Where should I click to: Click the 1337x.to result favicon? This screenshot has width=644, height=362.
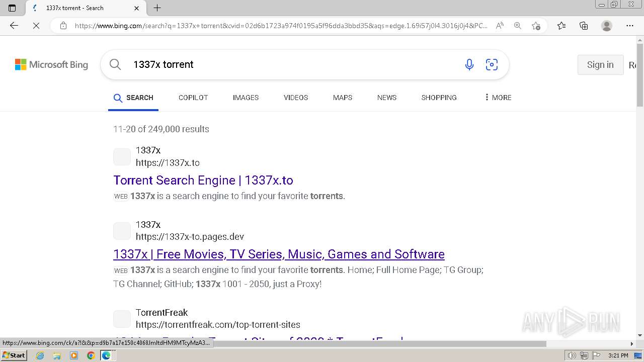[x=122, y=157]
